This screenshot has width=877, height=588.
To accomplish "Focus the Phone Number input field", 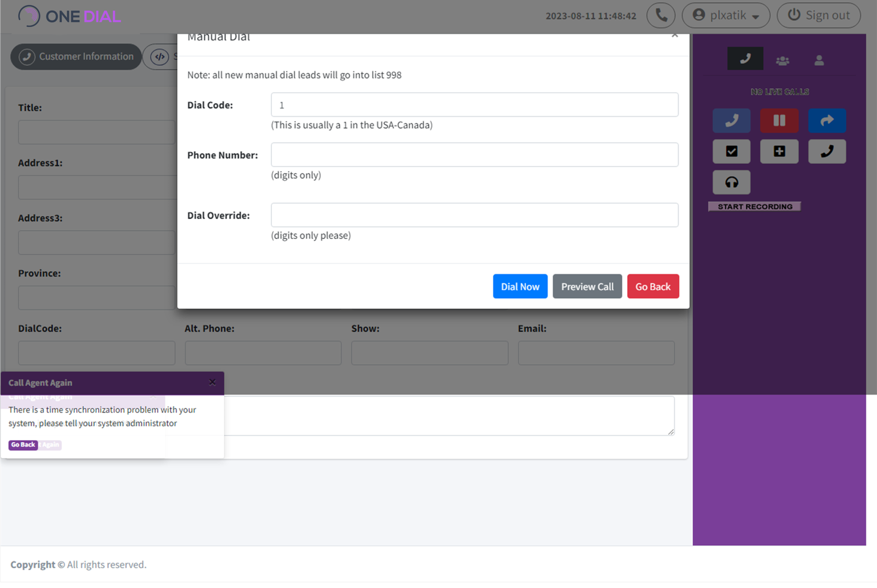I will point(474,155).
